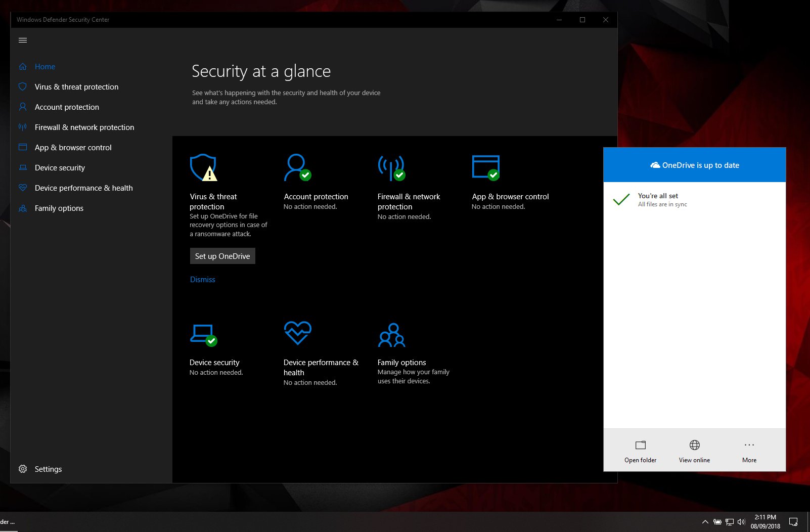Click the Device performance & health tile title
The height and width of the screenshot is (532, 810).
321,368
